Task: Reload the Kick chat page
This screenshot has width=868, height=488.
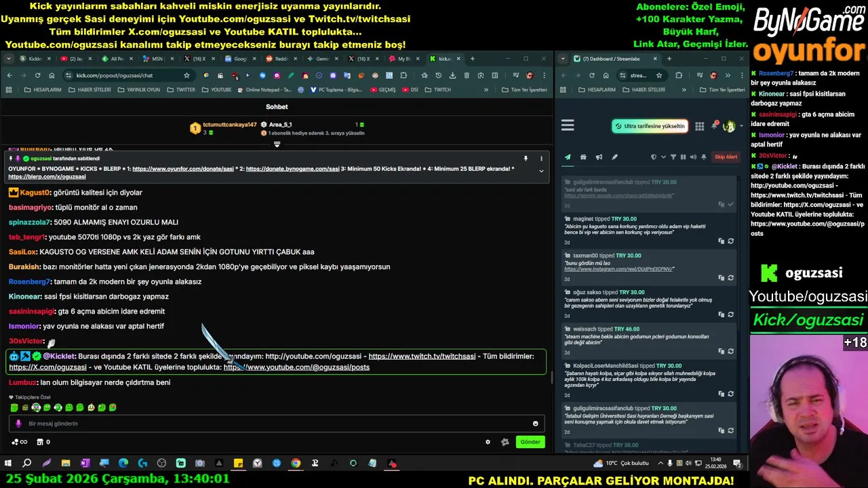Action: (37, 75)
